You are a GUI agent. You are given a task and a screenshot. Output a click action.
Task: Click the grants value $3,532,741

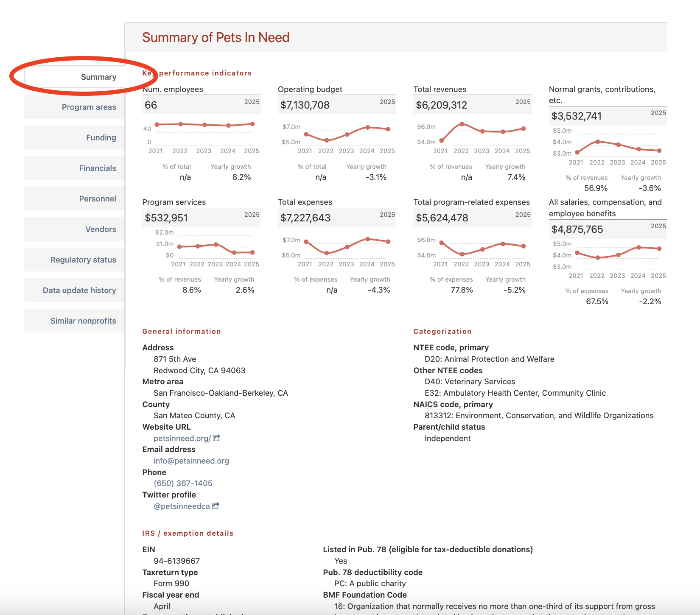click(577, 116)
